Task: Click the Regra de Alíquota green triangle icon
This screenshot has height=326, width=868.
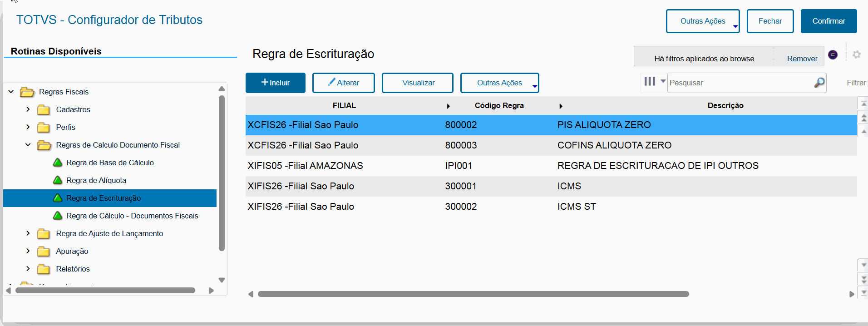Action: (58, 180)
